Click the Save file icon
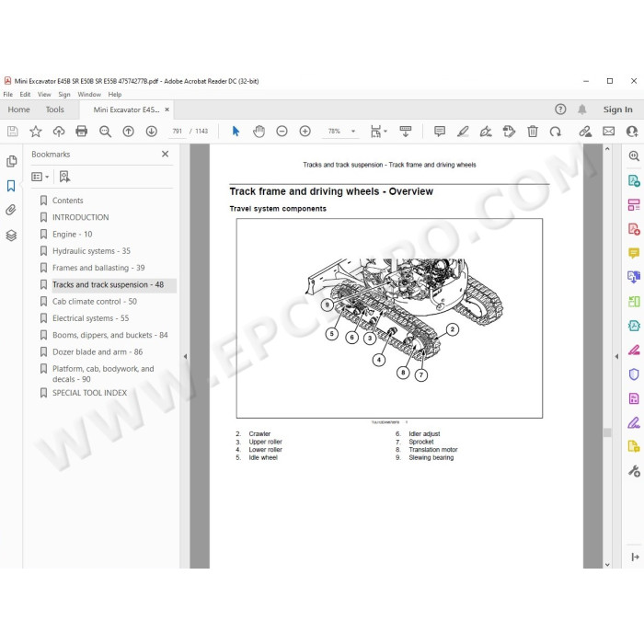Screen dimensions: 644x644 coord(12,132)
